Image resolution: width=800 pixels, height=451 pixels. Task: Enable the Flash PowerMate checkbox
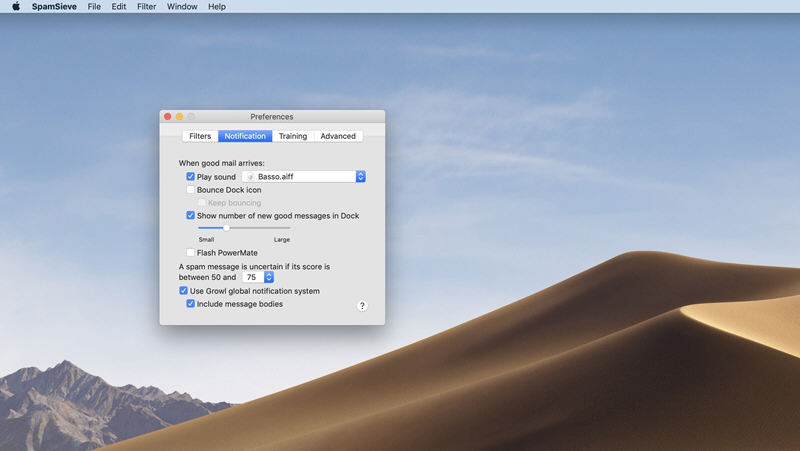coord(190,253)
